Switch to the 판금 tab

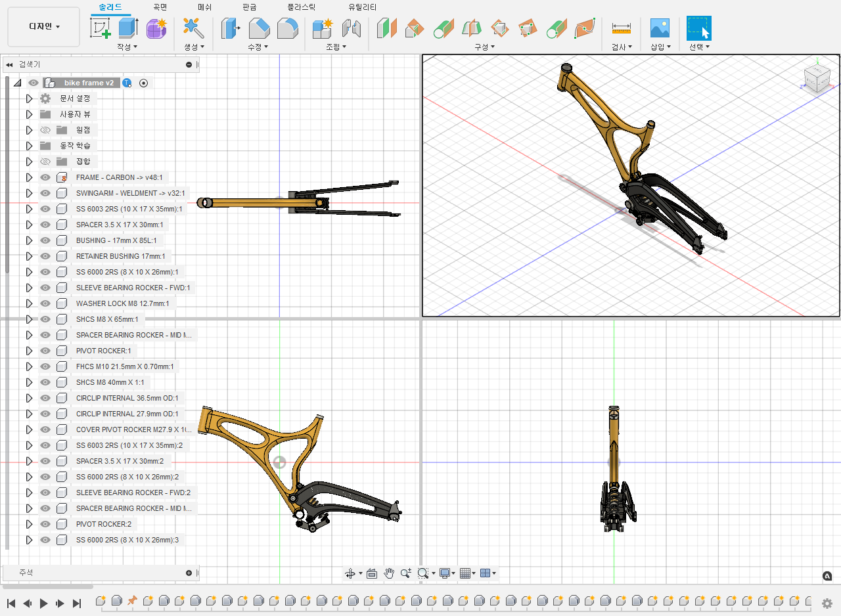[250, 7]
